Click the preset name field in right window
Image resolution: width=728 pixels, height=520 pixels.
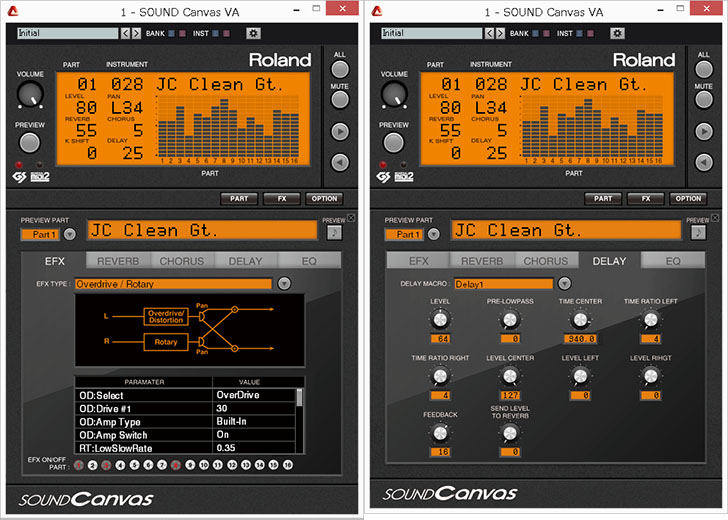point(432,33)
